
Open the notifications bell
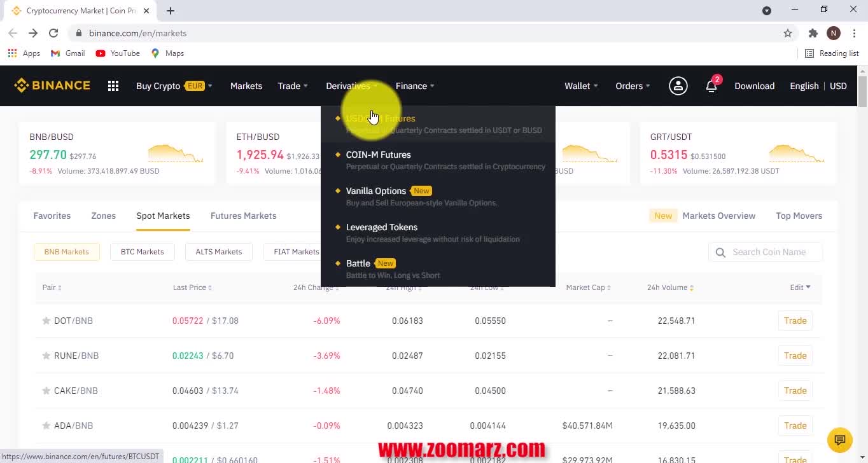pyautogui.click(x=711, y=86)
